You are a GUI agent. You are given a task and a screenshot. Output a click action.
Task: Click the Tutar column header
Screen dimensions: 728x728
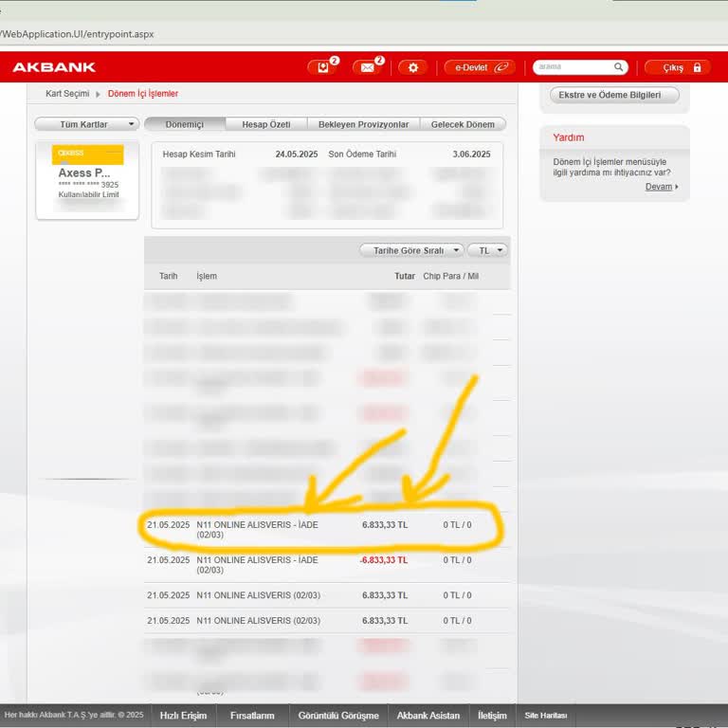(405, 276)
